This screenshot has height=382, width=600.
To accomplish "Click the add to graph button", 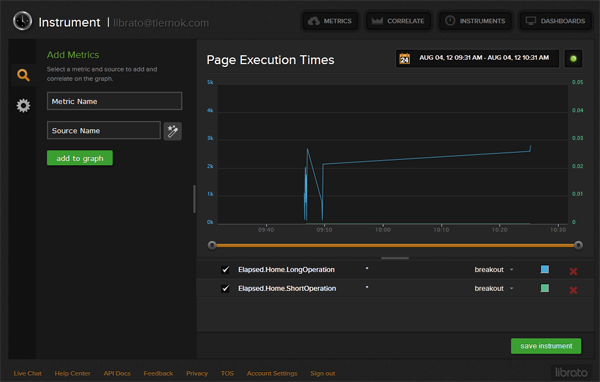I will [80, 158].
